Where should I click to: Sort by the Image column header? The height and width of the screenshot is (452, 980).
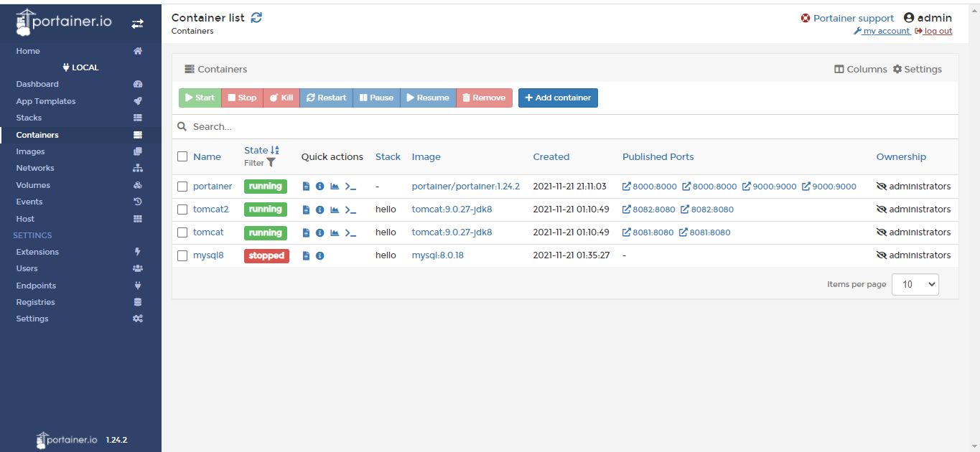(x=426, y=156)
